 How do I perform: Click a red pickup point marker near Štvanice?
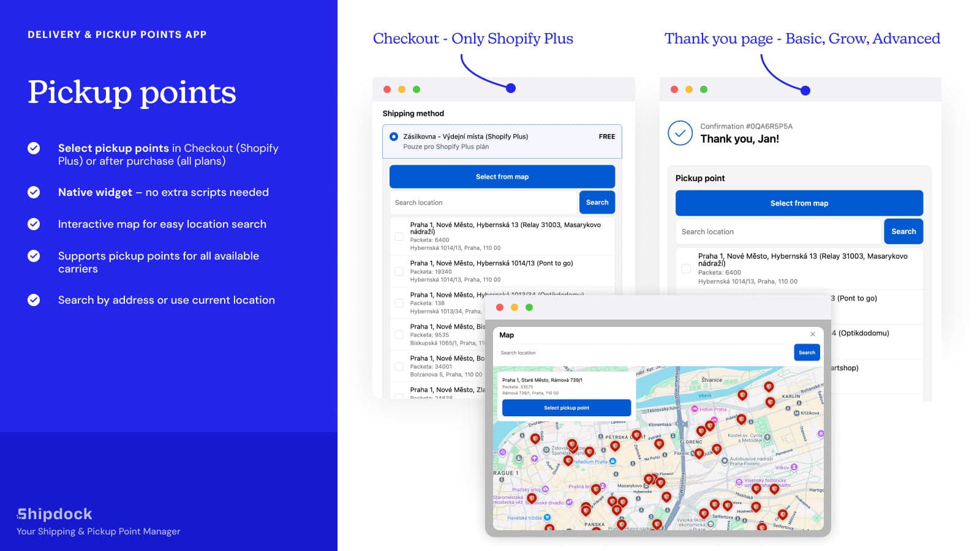(x=742, y=395)
